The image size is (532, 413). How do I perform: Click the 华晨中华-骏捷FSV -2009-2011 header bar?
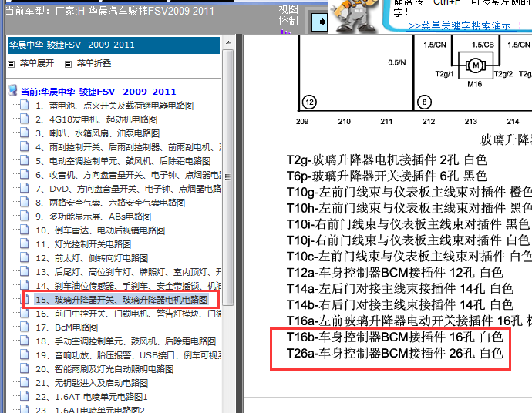pyautogui.click(x=113, y=45)
